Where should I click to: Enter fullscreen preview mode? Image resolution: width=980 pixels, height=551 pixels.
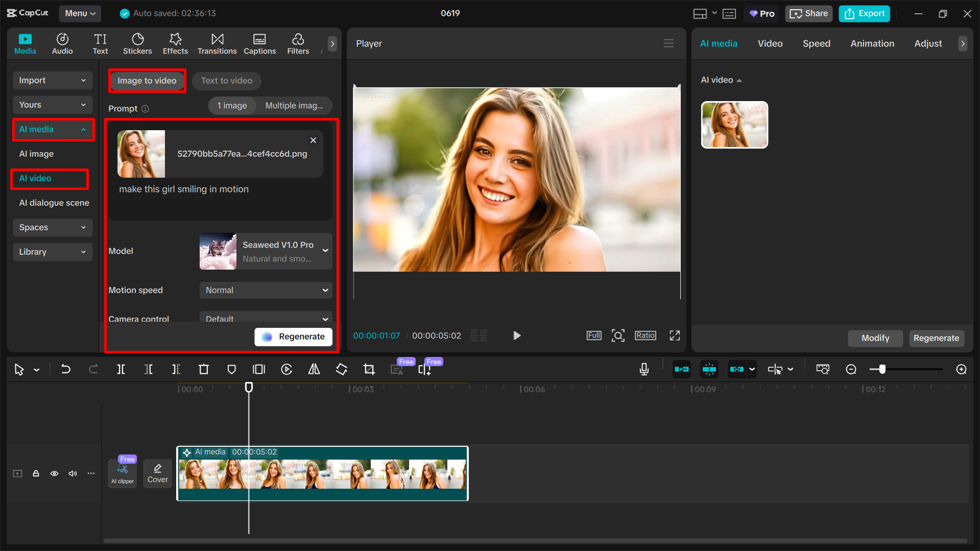[675, 336]
